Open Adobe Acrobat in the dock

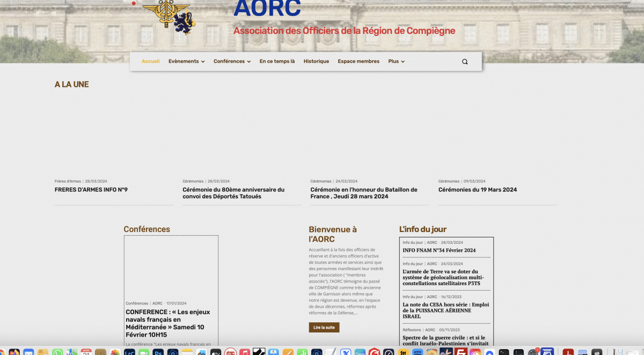click(567, 352)
